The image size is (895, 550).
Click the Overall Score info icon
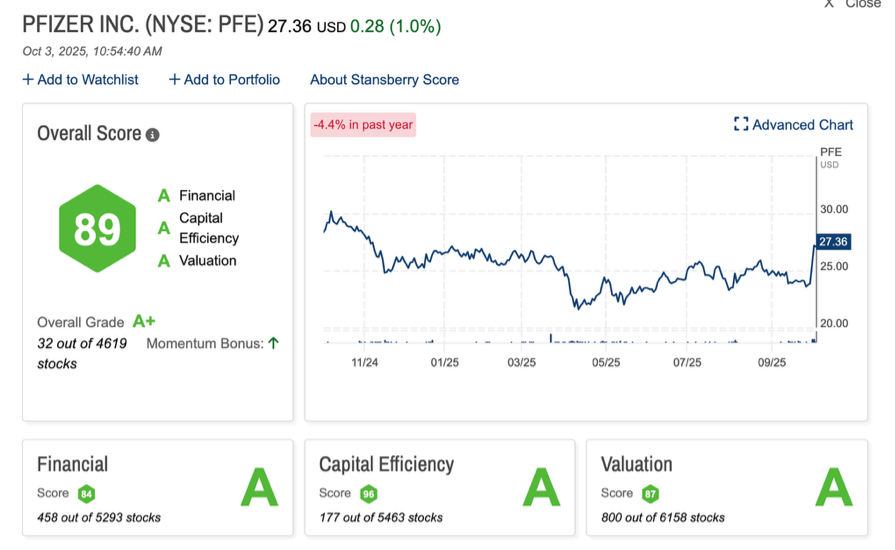click(153, 135)
